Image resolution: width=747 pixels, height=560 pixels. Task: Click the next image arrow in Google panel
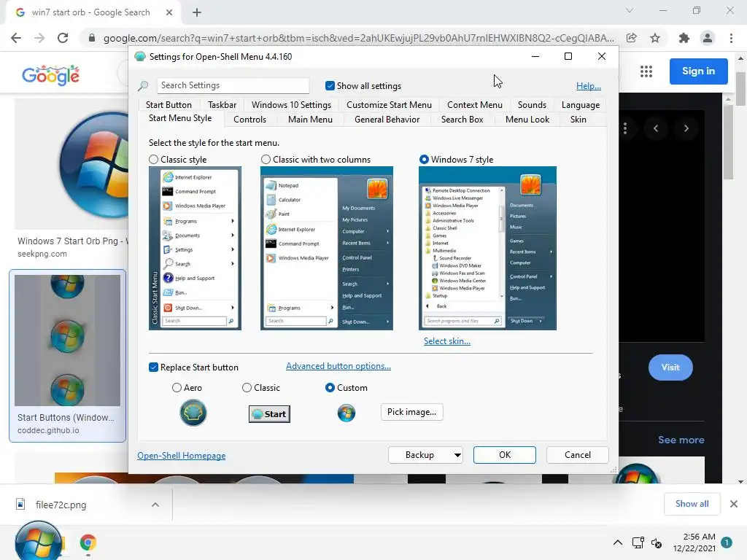click(x=686, y=128)
